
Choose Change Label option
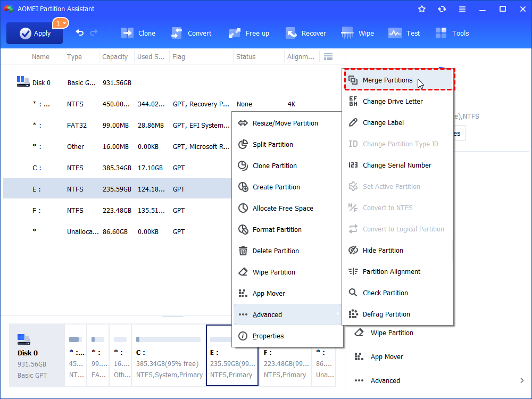(397, 123)
